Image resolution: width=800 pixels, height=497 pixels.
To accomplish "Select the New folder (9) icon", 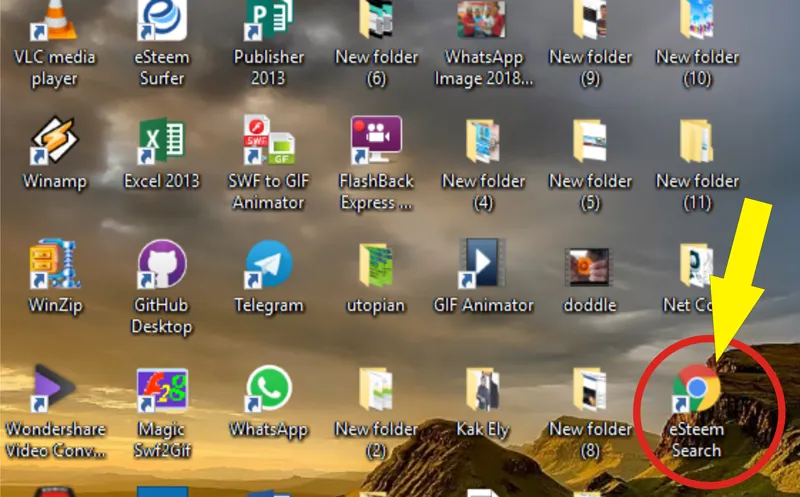I will (x=590, y=20).
